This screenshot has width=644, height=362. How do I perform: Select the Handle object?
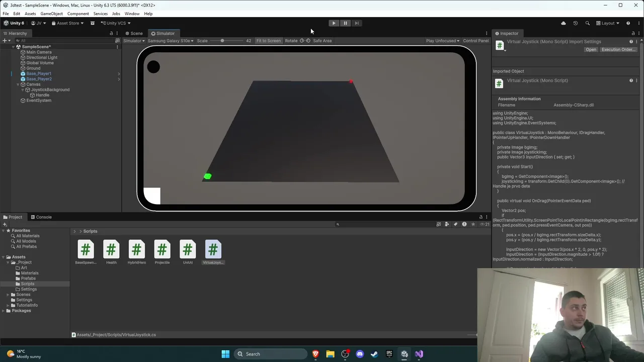[x=42, y=95]
